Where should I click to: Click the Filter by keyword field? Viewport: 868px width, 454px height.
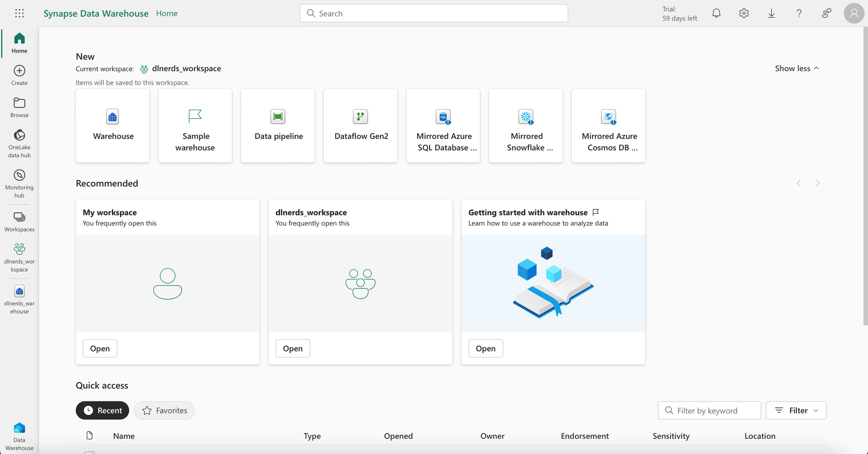click(x=709, y=411)
